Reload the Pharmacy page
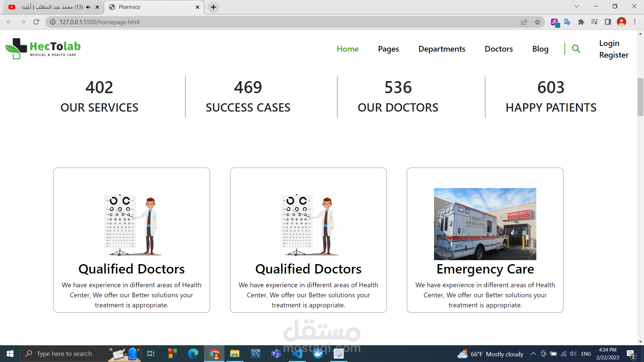This screenshot has height=362, width=644. click(x=36, y=22)
